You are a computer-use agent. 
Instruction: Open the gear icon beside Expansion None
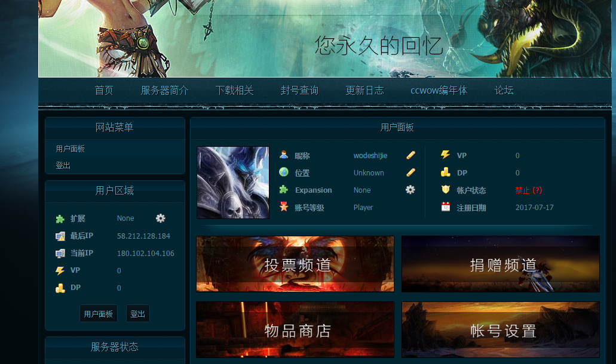click(410, 190)
